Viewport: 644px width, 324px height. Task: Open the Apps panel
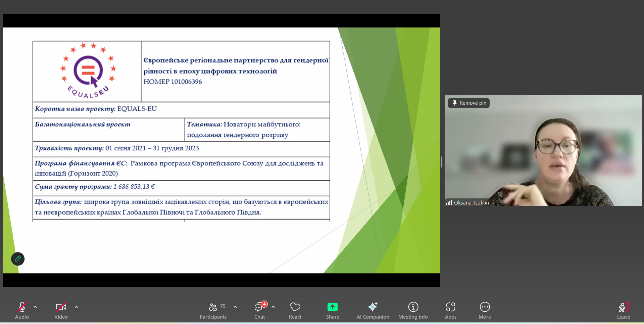pos(451,310)
